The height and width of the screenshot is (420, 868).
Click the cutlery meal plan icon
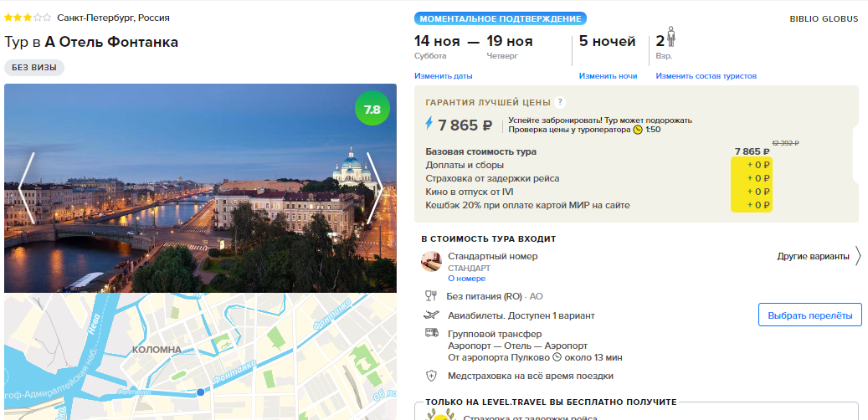coord(431,296)
